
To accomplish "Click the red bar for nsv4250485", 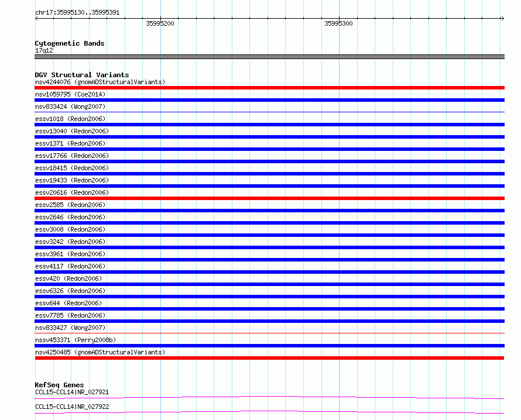I will [x=269, y=358].
